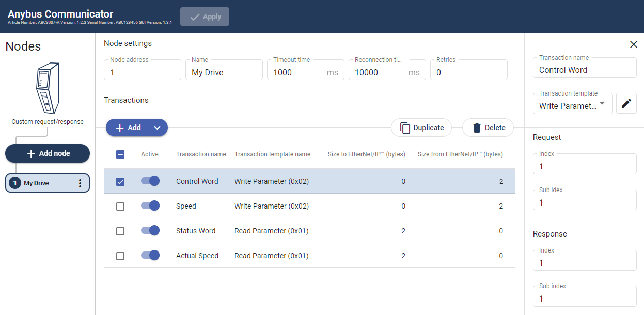This screenshot has height=315, width=644.
Task: Close the Control Word settings panel
Action: [634, 44]
